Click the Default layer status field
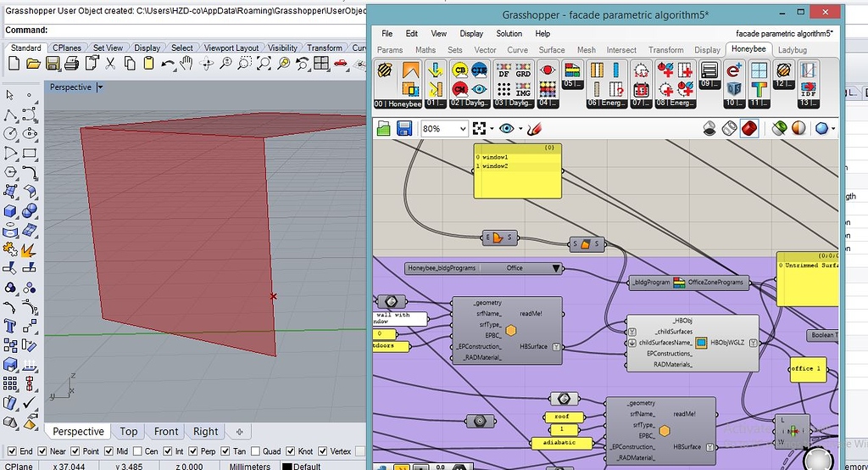 pyautogui.click(x=303, y=466)
